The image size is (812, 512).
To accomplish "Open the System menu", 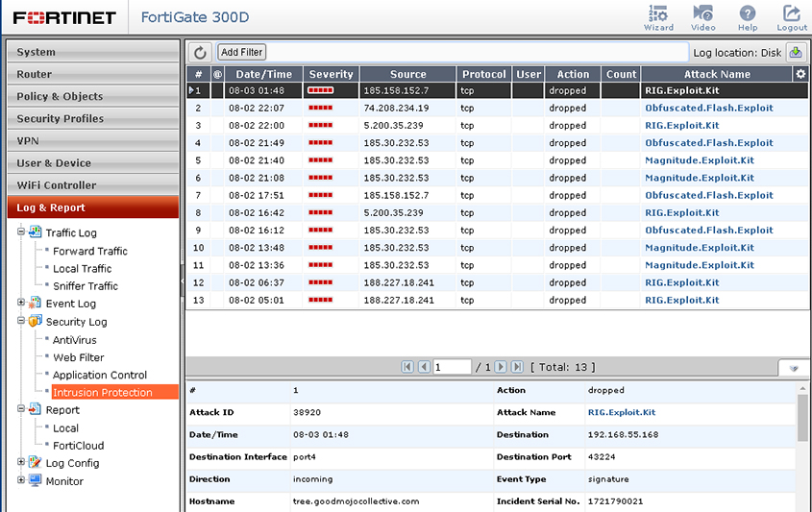I will tap(93, 52).
